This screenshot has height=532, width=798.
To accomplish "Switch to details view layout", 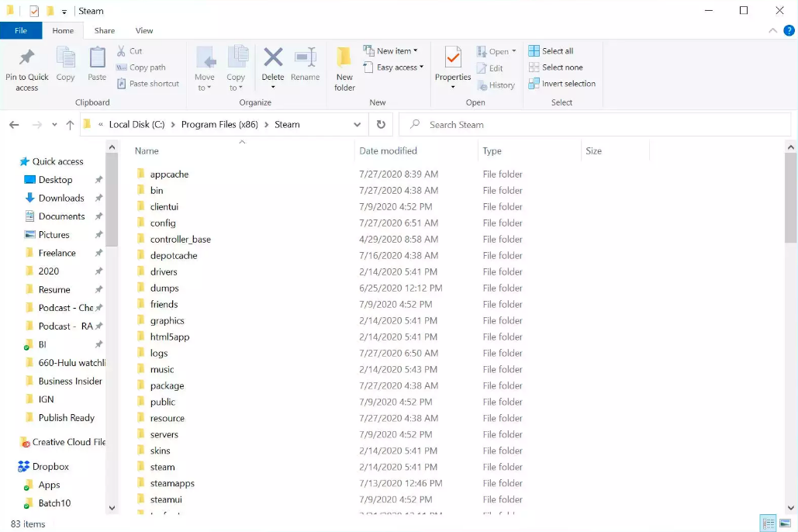I will 768,523.
